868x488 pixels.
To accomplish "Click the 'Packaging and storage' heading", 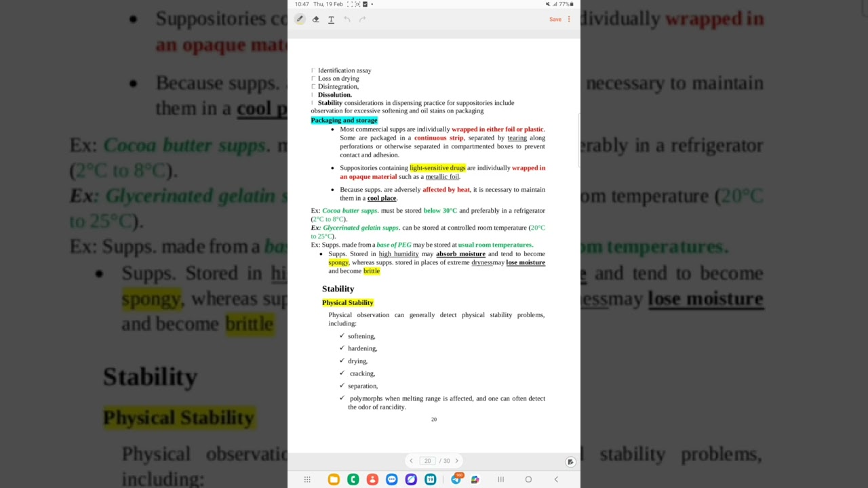I will click(x=344, y=120).
